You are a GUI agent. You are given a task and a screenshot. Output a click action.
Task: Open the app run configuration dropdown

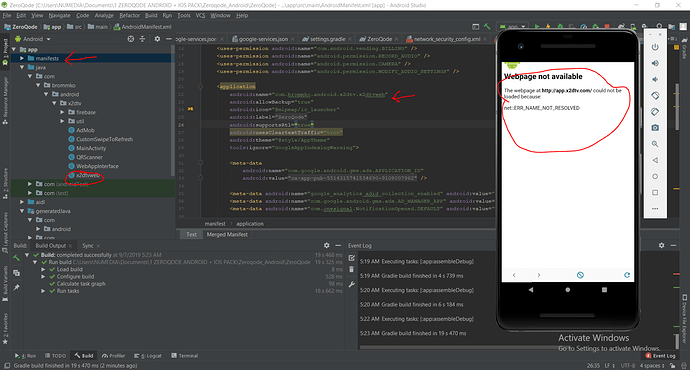512,27
